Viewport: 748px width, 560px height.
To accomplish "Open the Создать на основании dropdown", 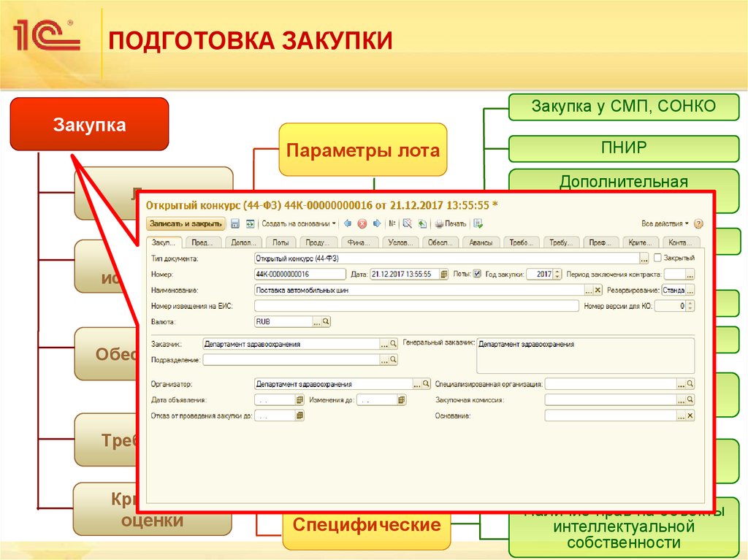I will tap(294, 223).
